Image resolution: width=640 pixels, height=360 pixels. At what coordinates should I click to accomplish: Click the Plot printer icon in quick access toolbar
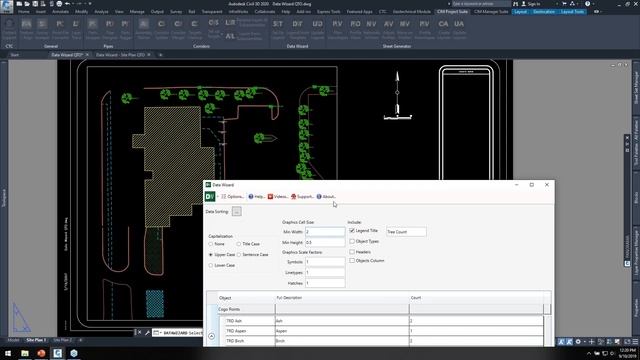pos(59,4)
